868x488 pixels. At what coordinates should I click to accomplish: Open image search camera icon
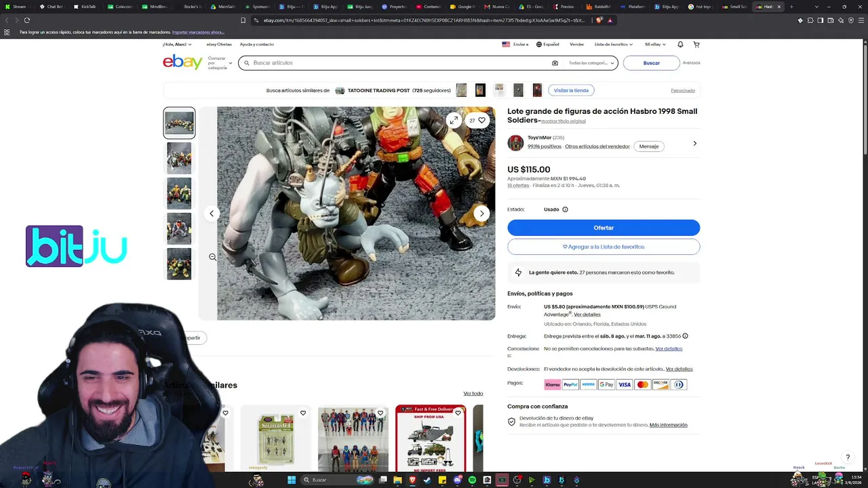(555, 63)
